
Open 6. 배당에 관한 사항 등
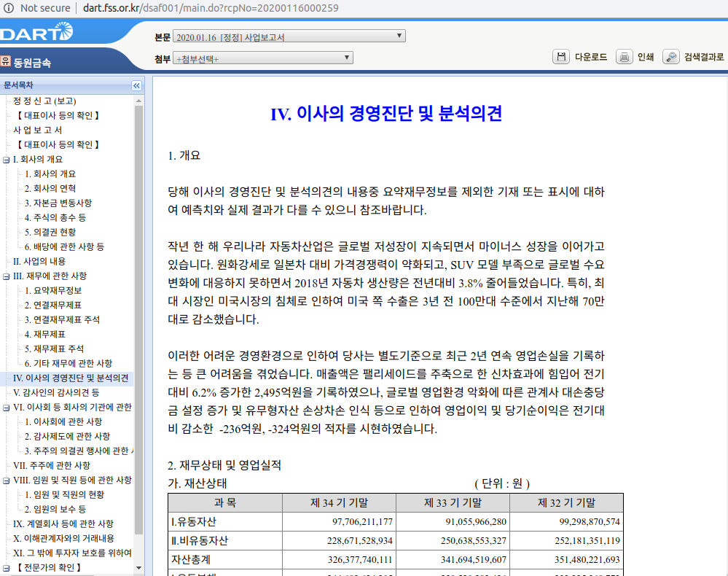[65, 246]
